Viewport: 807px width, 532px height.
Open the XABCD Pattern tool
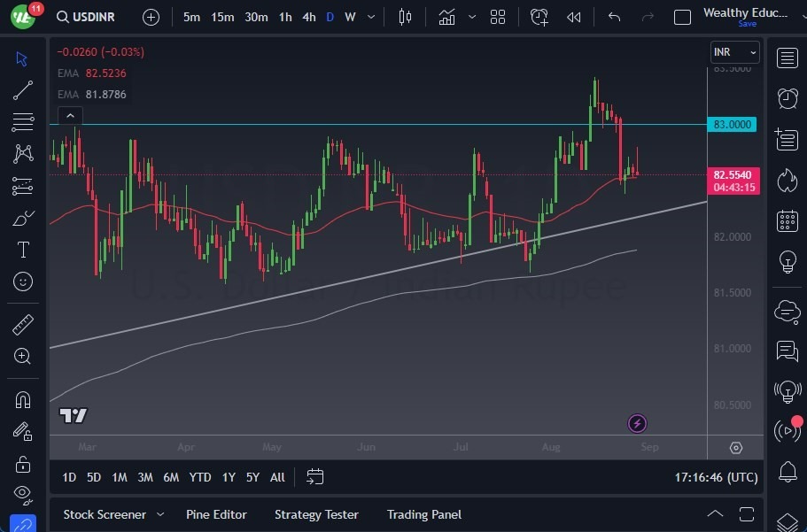(22, 153)
